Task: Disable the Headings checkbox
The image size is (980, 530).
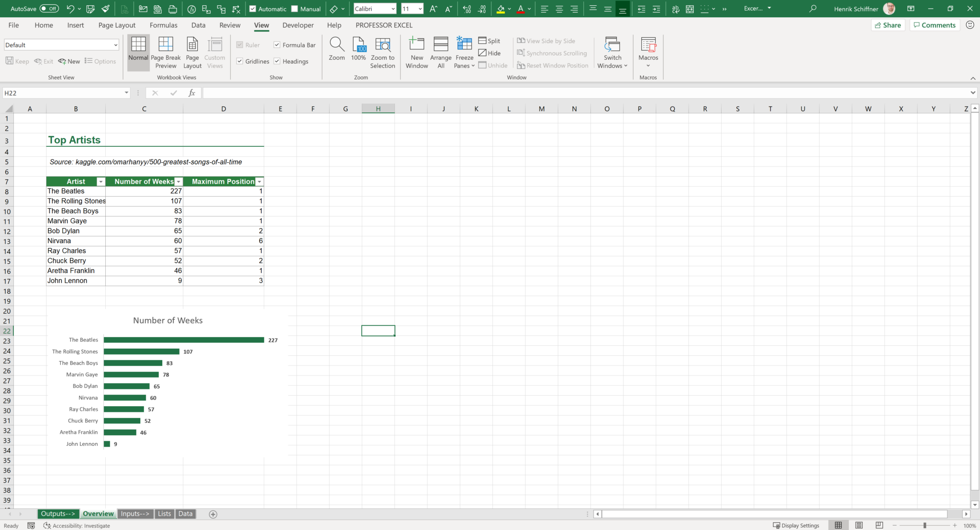Action: 277,61
